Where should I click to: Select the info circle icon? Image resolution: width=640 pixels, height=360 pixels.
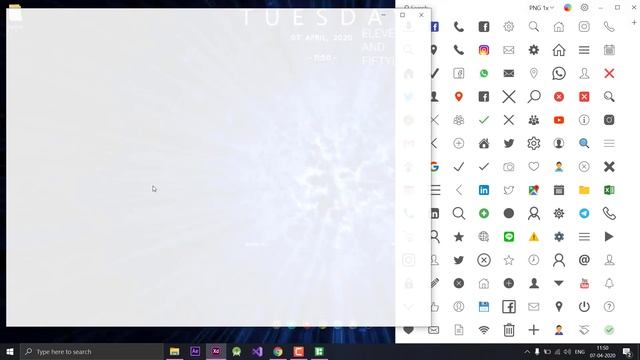(584, 120)
